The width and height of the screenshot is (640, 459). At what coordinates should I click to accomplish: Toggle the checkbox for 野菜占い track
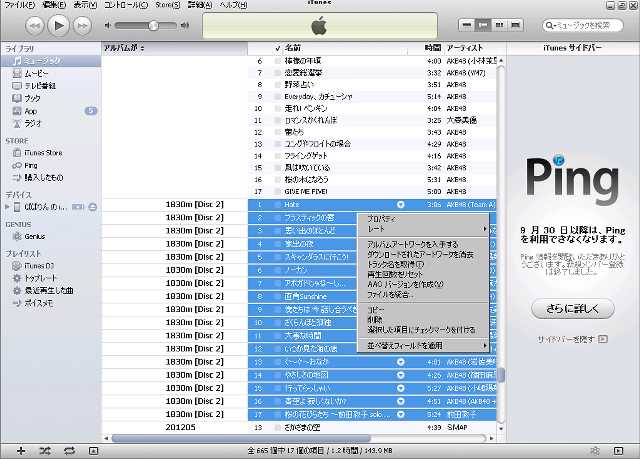tap(279, 85)
